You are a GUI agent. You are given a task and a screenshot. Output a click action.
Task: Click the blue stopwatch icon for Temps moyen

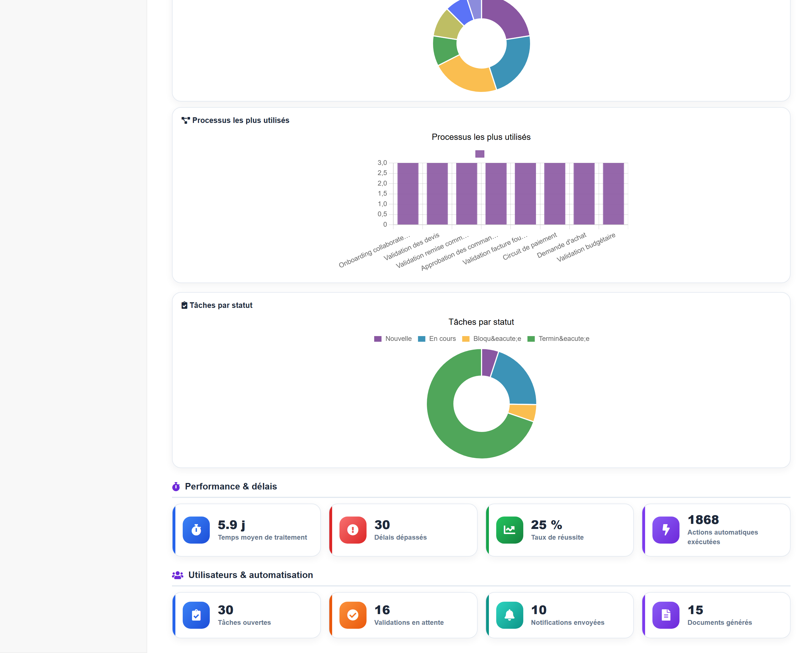coord(196,530)
